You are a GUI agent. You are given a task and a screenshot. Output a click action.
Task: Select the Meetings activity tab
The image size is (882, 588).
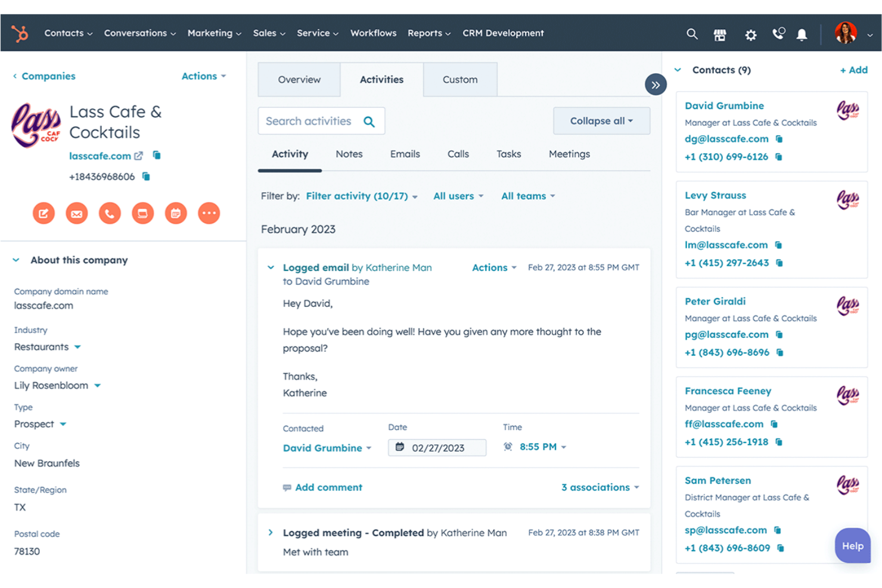569,154
